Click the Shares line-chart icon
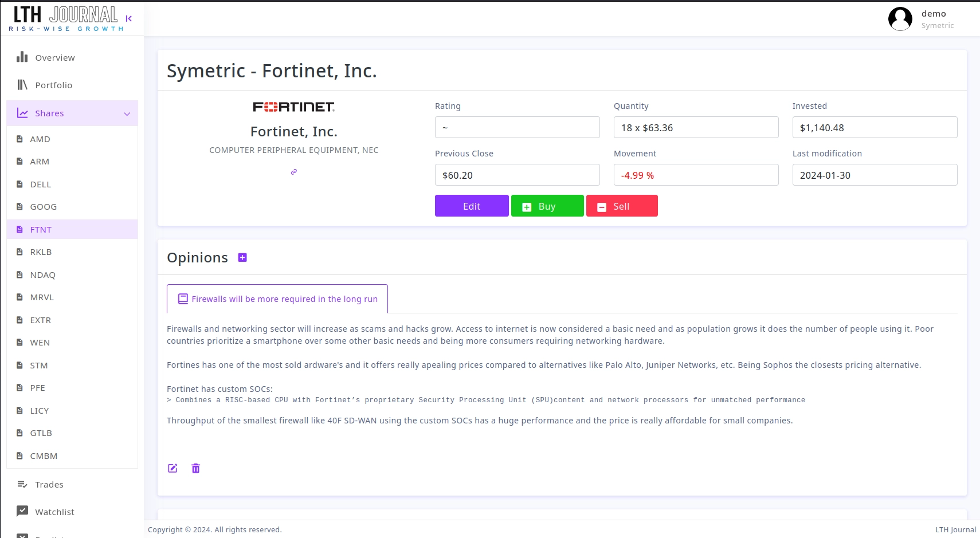 click(22, 113)
